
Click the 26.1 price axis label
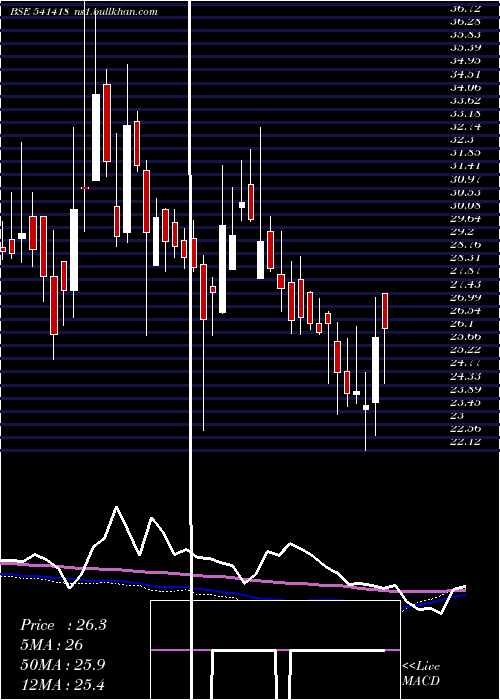(462, 324)
